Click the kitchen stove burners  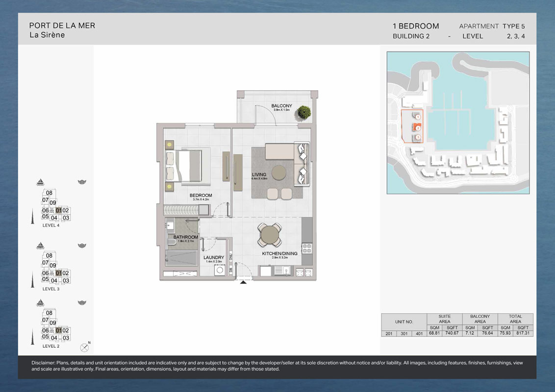[x=307, y=248]
